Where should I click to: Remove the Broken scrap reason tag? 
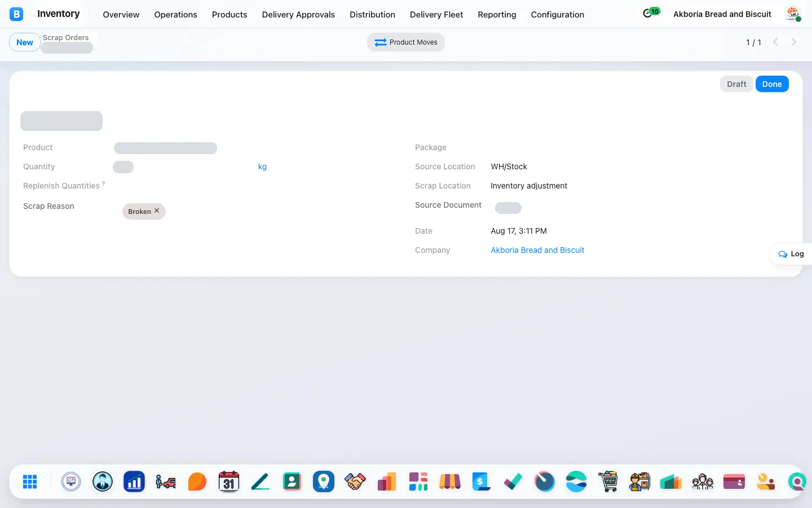click(157, 211)
